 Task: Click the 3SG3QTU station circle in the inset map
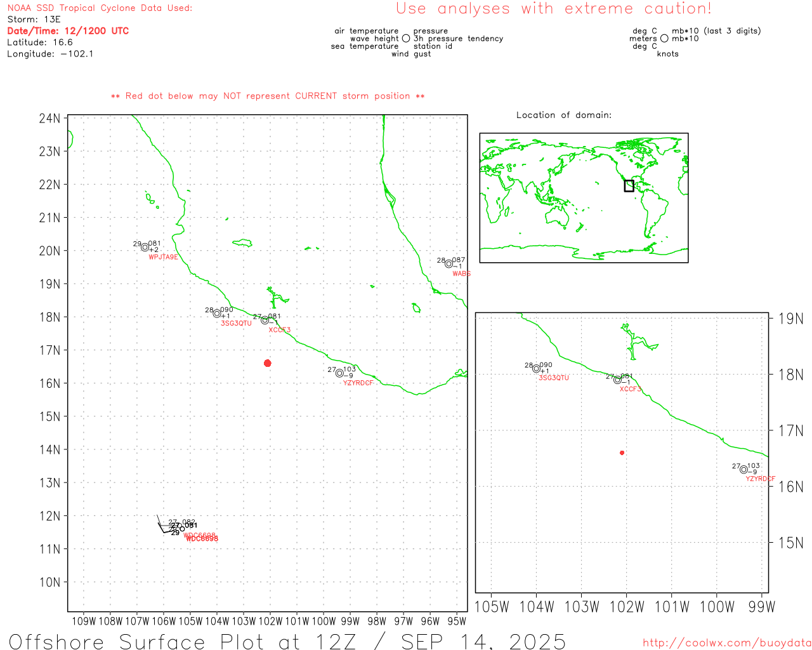[536, 368]
